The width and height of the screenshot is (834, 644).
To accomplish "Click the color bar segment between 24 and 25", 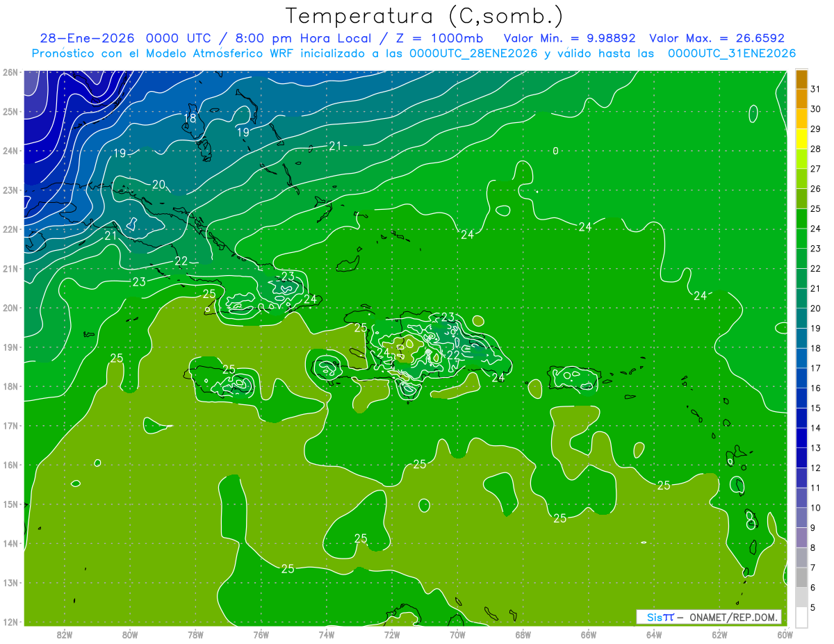I will 801,219.
